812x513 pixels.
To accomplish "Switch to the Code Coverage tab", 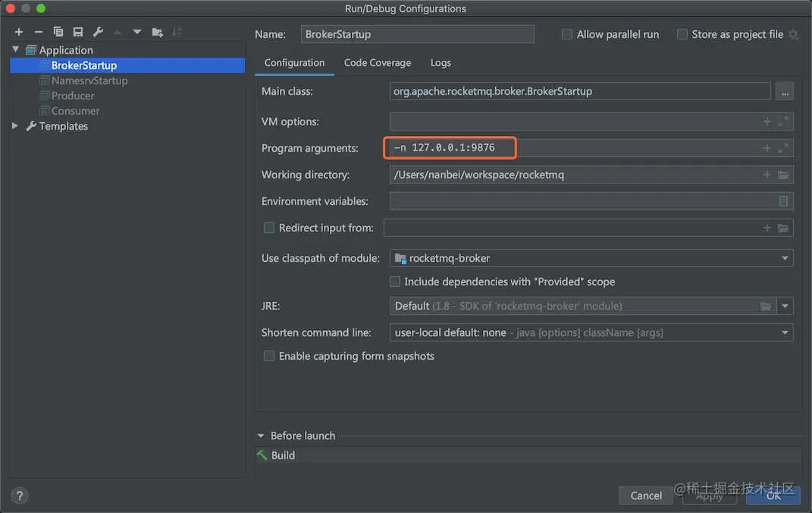I will 378,63.
